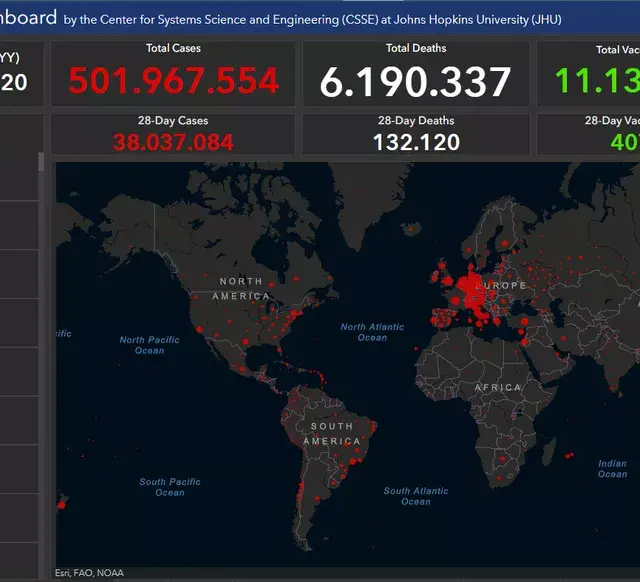Click the South America map label
The width and height of the screenshot is (640, 582).
coord(332,434)
